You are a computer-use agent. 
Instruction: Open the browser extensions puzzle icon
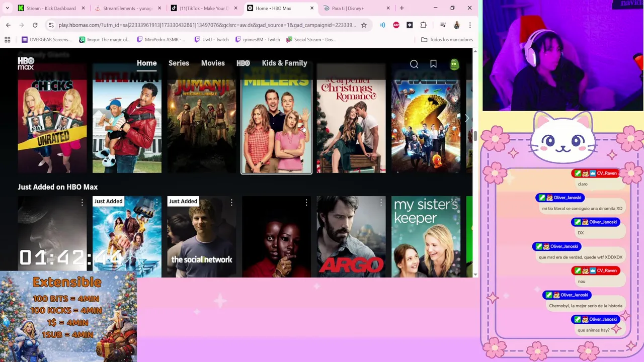coord(423,25)
